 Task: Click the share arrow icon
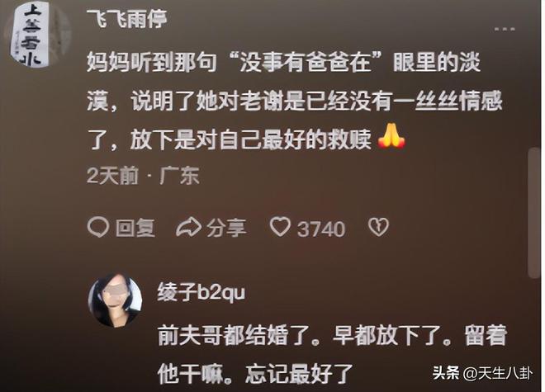click(x=189, y=228)
